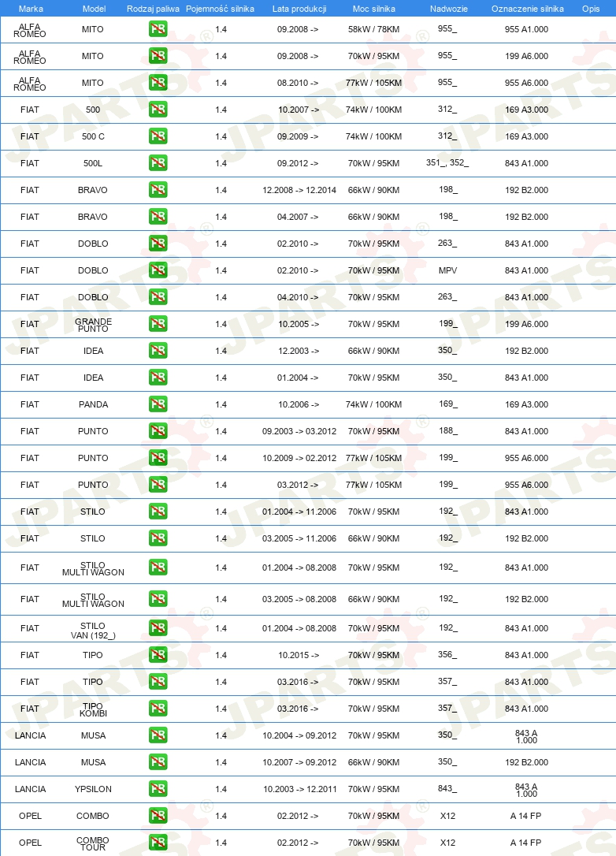Click fuel icon in Mito 08.2010 row

coord(158,83)
